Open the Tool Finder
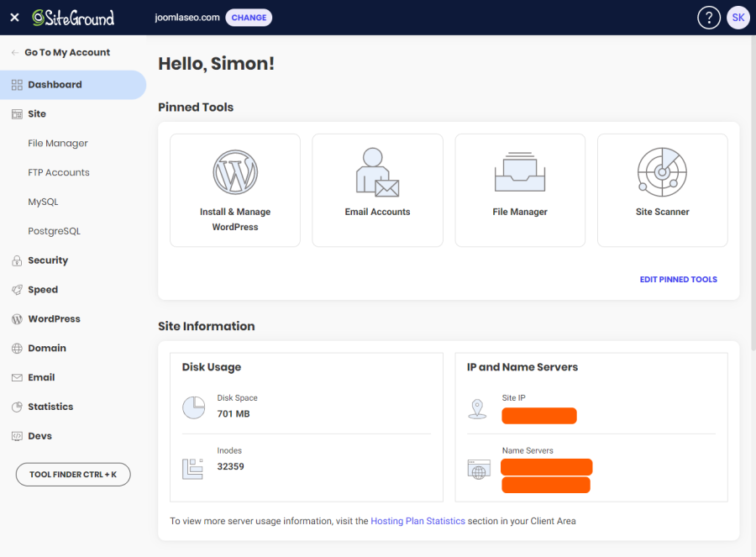The height and width of the screenshot is (557, 756). pyautogui.click(x=72, y=474)
